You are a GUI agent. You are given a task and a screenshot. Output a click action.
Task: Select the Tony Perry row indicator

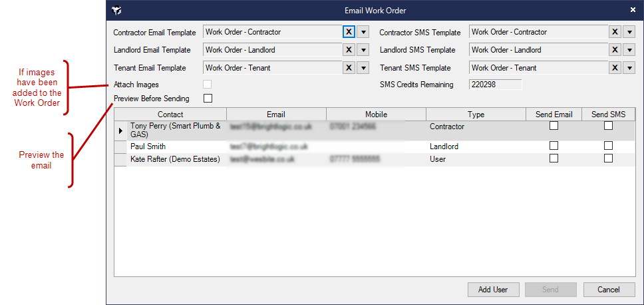[x=121, y=130]
